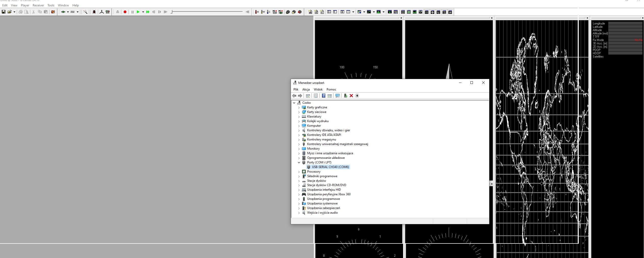Expand the Karty graficzne tree node
The height and width of the screenshot is (258, 644).
(x=299, y=107)
